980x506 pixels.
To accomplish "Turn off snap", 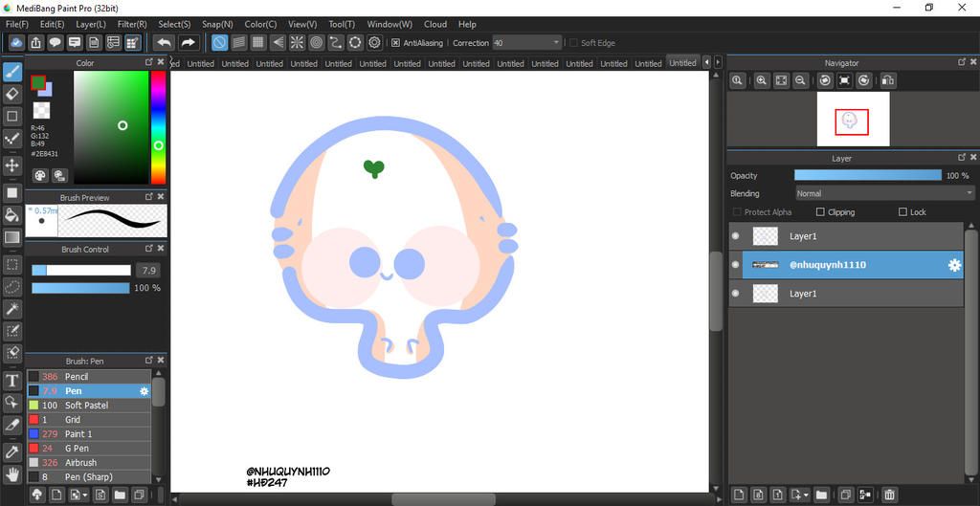I will 219,42.
